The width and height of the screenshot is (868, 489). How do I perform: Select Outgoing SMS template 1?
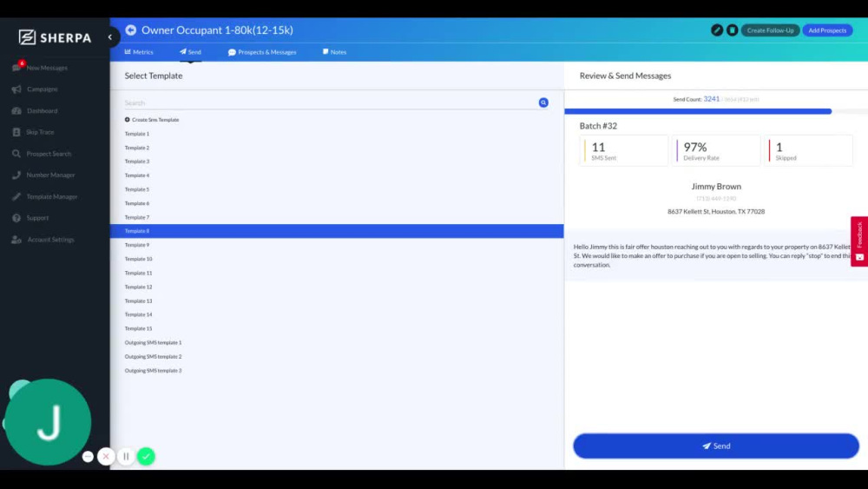pyautogui.click(x=153, y=343)
